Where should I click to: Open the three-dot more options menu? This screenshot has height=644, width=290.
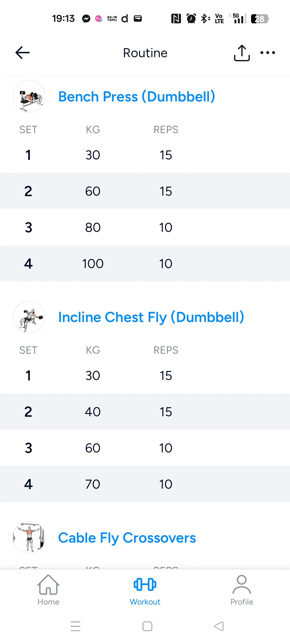tap(268, 53)
